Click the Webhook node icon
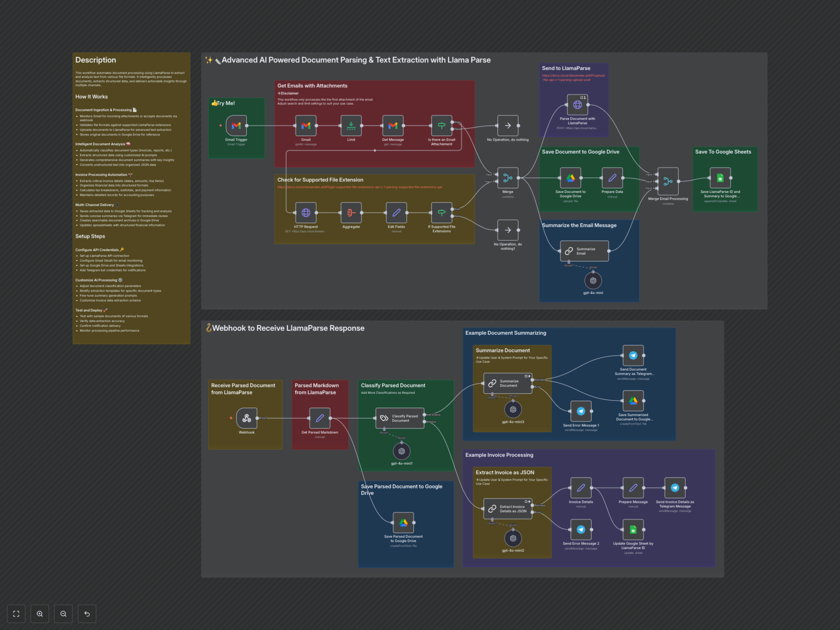The image size is (840, 630). [247, 418]
